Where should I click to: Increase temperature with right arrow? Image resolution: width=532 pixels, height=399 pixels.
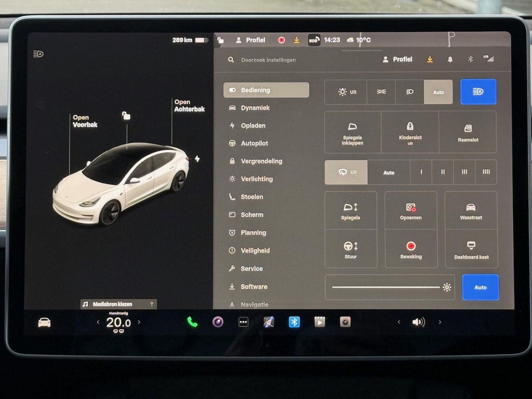point(139,322)
